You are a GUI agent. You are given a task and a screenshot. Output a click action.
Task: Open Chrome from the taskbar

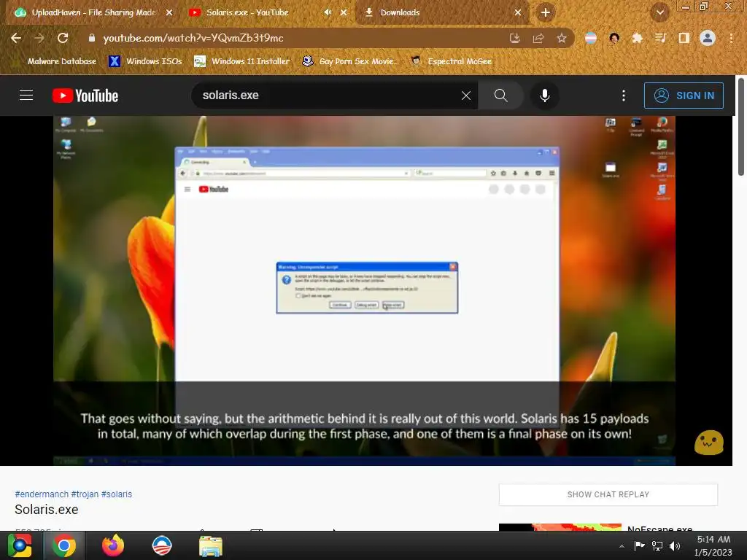click(x=64, y=545)
